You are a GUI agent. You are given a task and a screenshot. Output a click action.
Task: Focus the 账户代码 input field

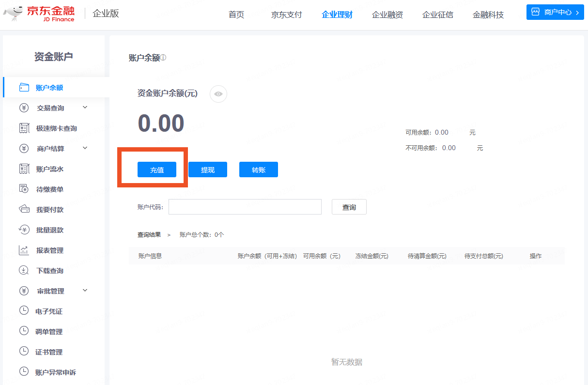click(245, 207)
